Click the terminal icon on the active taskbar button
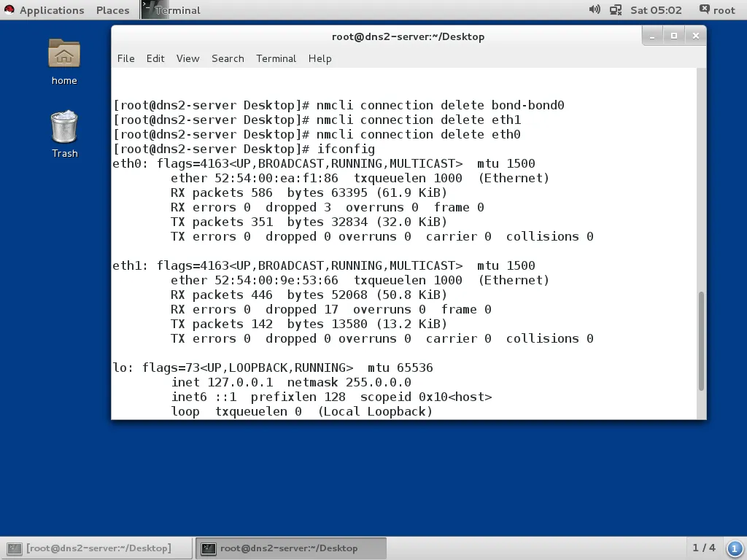The width and height of the screenshot is (747, 560). (208, 548)
